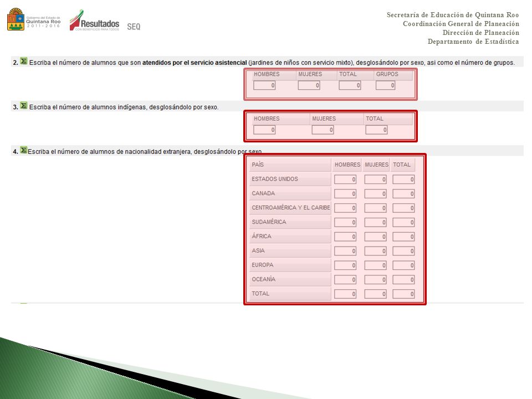Click HOMBRES field in EUROPA row
Viewport: 532px width, 399px height.
(x=345, y=265)
